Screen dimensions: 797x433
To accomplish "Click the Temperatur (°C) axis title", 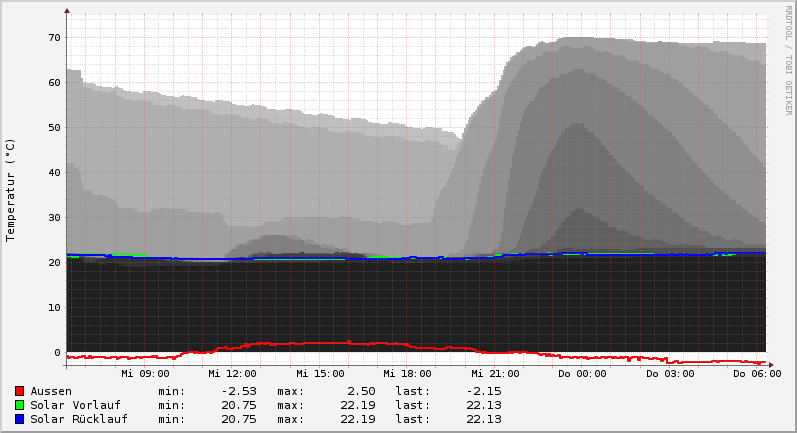I will (11, 190).
